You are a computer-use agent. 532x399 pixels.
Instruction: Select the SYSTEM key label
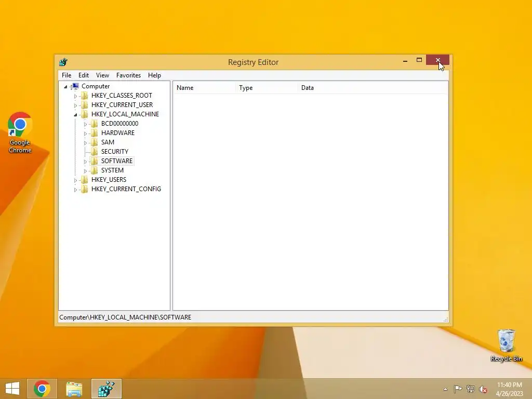[x=112, y=170]
